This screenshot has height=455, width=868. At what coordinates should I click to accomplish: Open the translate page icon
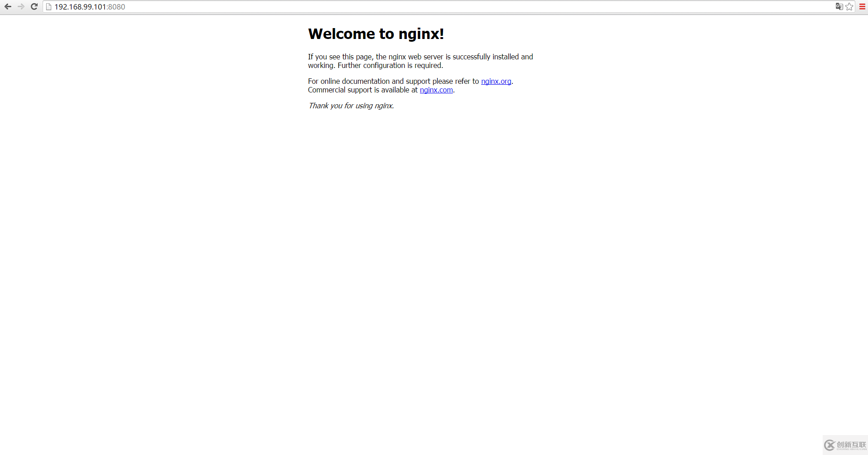839,6
